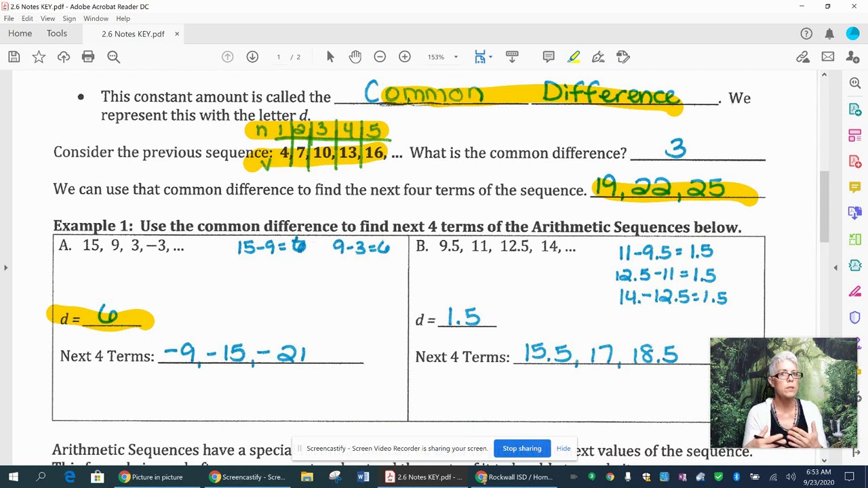Open the Comment tool in the right panel
868x488 pixels.
[855, 187]
